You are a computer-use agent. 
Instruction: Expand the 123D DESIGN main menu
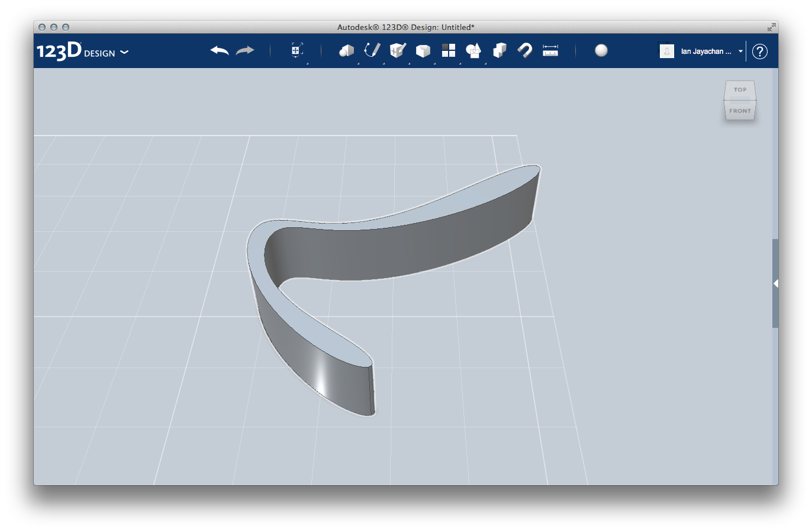tap(124, 52)
